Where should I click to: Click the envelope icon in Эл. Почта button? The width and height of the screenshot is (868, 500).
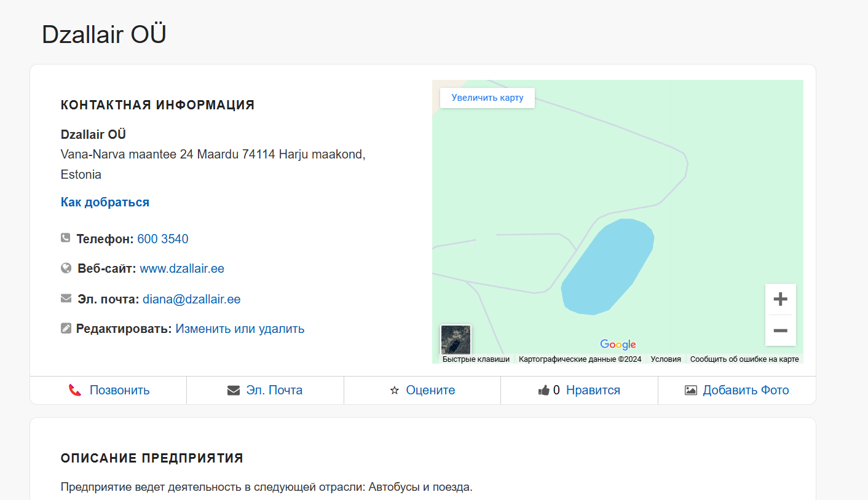pyautogui.click(x=234, y=390)
